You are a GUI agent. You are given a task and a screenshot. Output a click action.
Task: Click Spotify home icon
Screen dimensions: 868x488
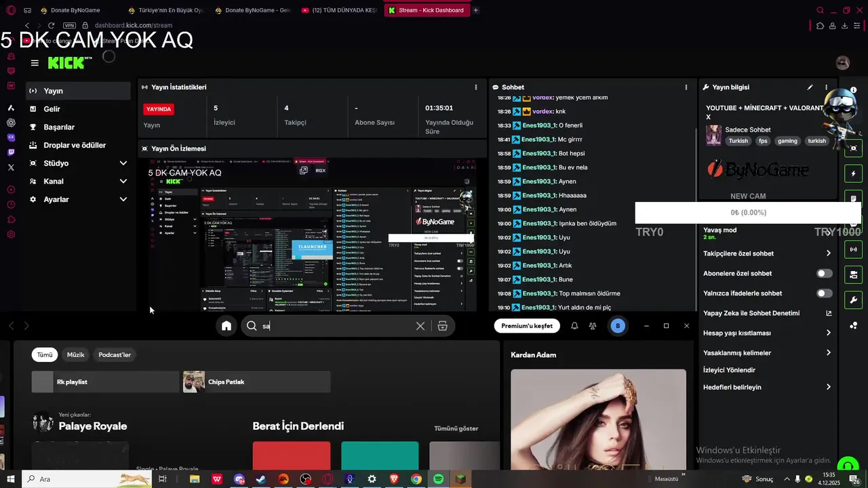pos(226,326)
